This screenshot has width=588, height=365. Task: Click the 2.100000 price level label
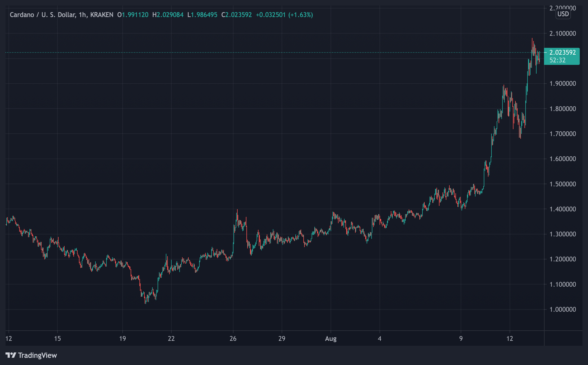coord(563,34)
